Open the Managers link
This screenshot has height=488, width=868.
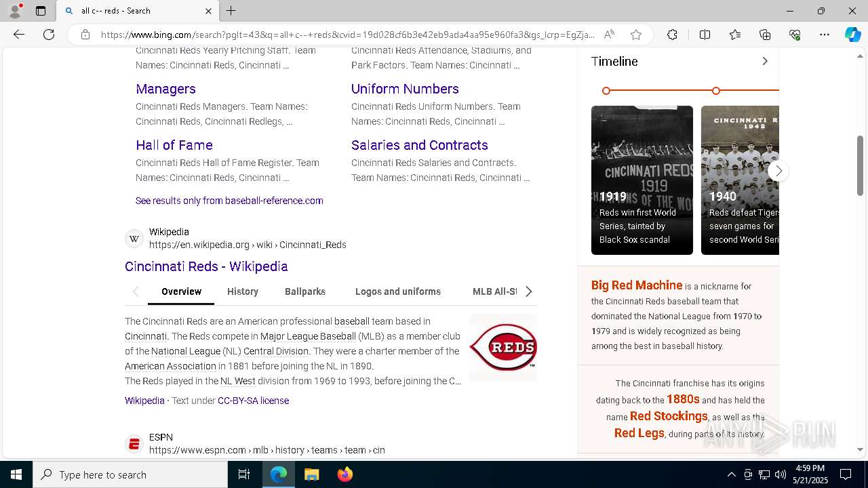[165, 89]
